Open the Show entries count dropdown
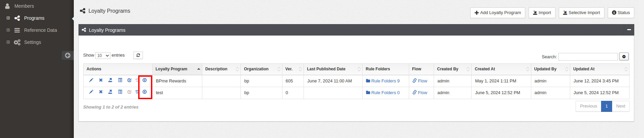The width and height of the screenshot is (644, 138). click(x=103, y=56)
